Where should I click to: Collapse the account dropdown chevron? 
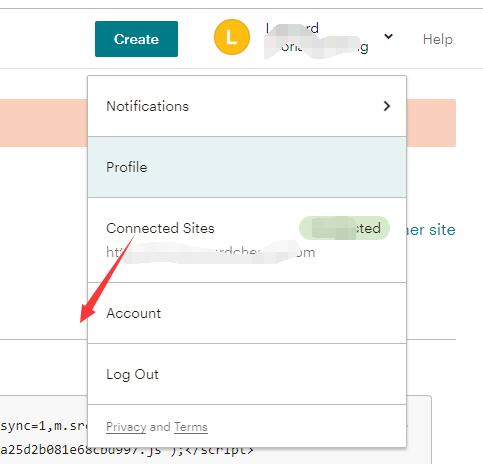pos(388,36)
